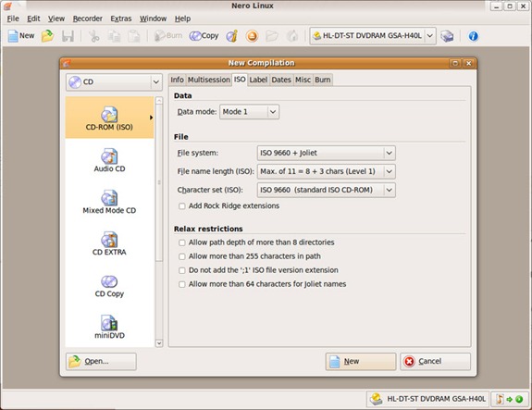Click the compilation list scroll up arrow
Viewport: 532px width, 410px height.
pyautogui.click(x=159, y=101)
